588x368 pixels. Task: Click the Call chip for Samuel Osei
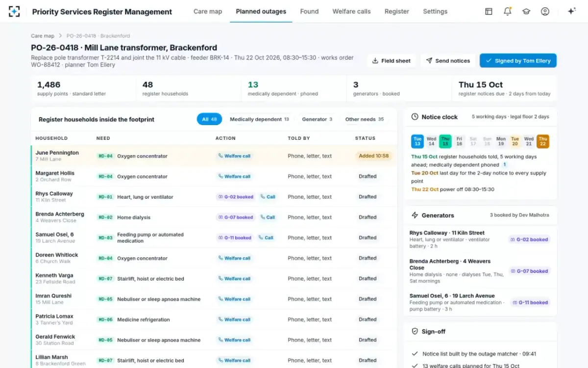pos(266,238)
